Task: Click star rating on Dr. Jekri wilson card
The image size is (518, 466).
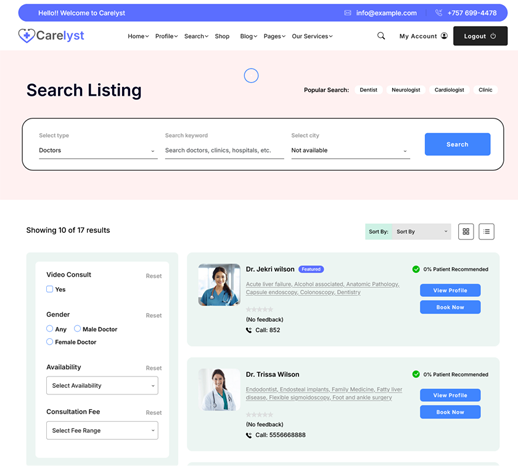Action: pos(259,309)
